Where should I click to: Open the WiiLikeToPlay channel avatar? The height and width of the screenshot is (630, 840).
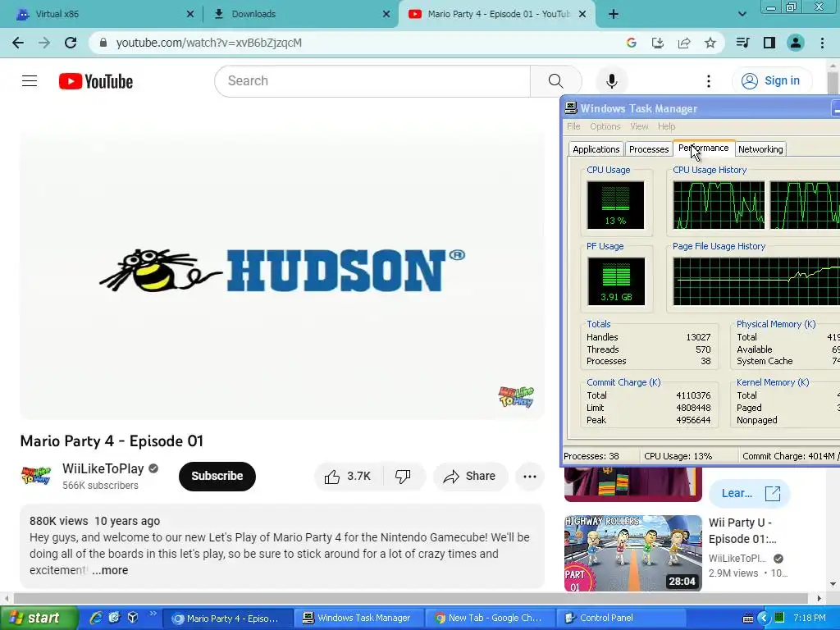36,476
